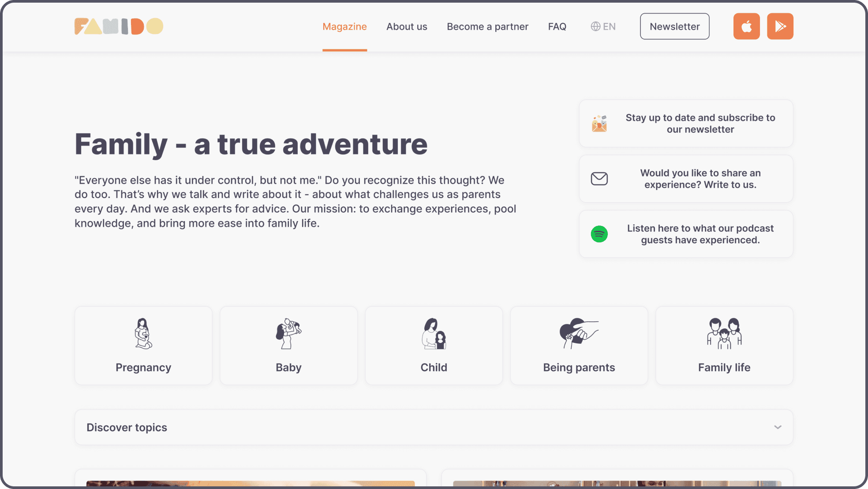The image size is (868, 489).
Task: Click the Newsletter button
Action: tap(674, 26)
